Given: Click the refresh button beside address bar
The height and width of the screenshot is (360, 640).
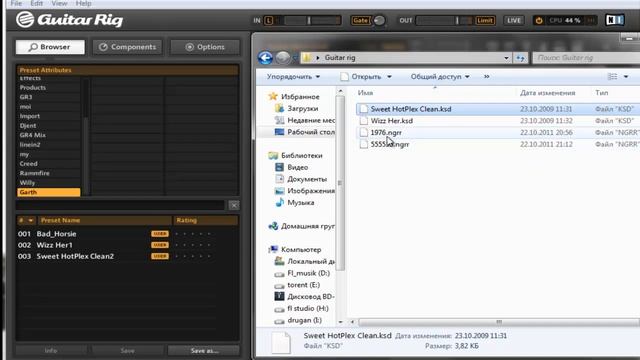Looking at the screenshot, I should (x=520, y=58).
